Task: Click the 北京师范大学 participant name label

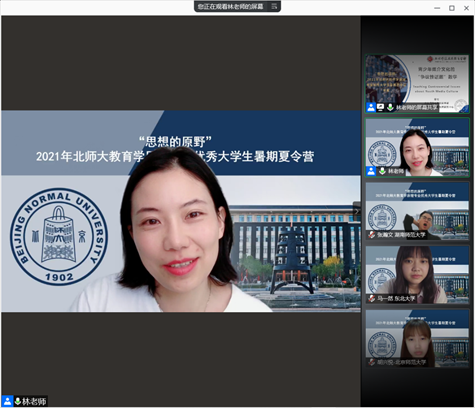Action: tap(402, 362)
